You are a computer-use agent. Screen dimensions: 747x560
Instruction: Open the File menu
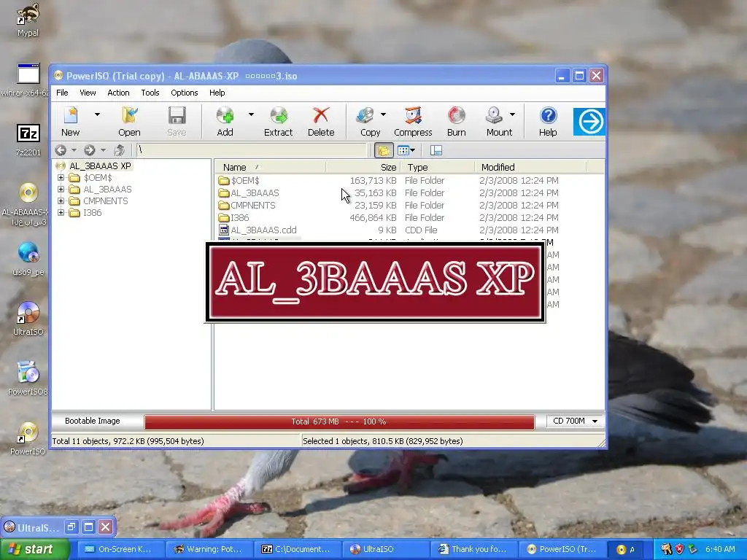click(63, 93)
